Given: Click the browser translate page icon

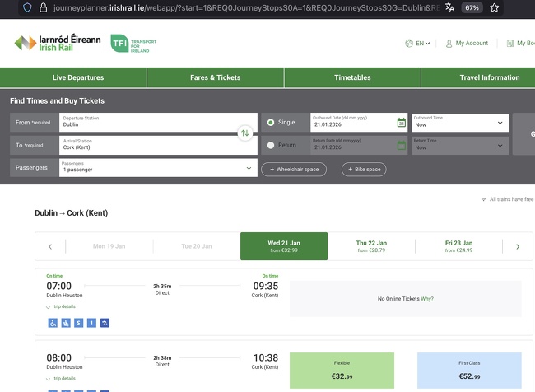Looking at the screenshot, I should 449,7.
